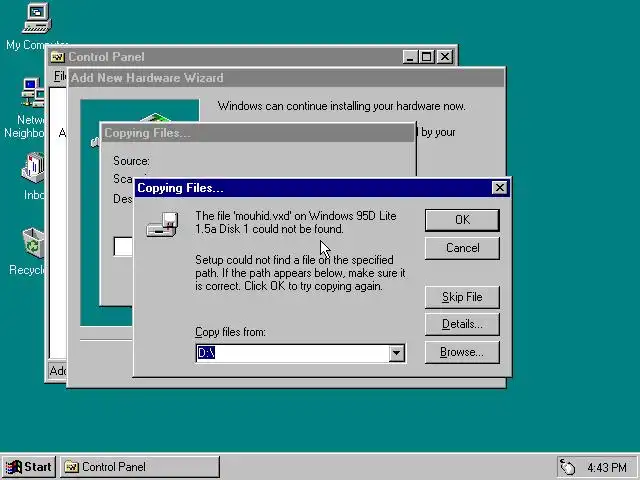Click the 'Copy files from:' label

coord(230,332)
